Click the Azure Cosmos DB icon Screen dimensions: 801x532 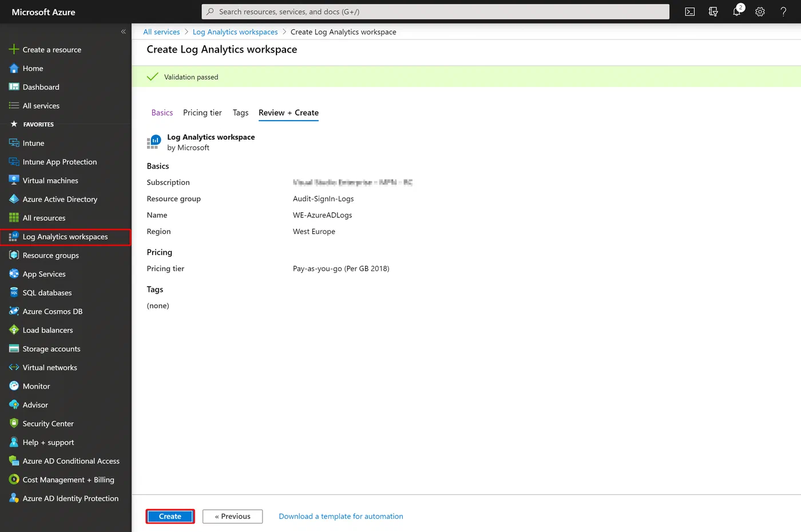click(x=14, y=311)
